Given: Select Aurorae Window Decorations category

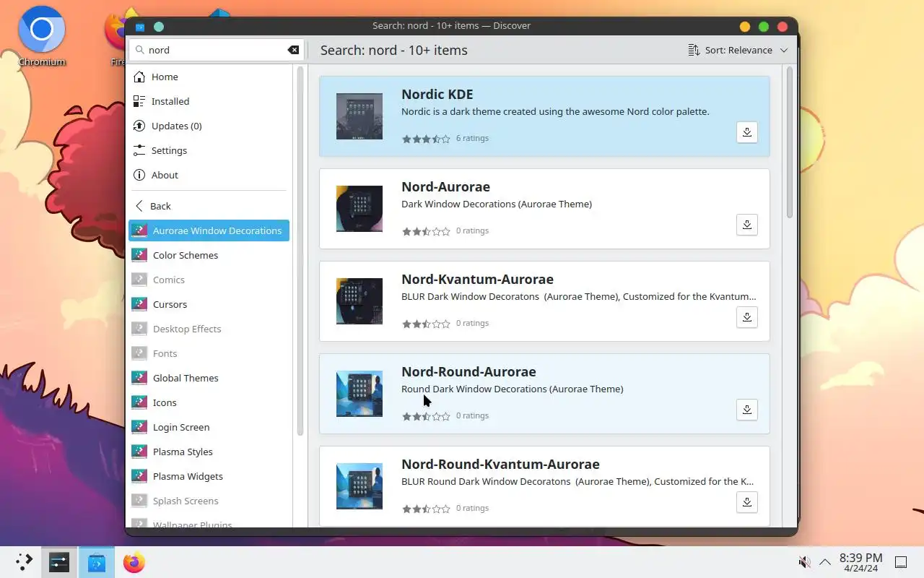Looking at the screenshot, I should [x=209, y=230].
